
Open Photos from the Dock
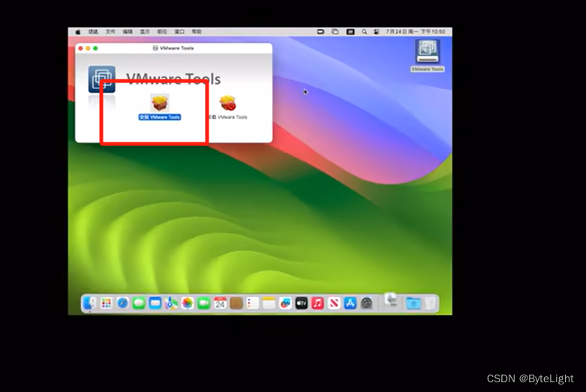tap(188, 303)
